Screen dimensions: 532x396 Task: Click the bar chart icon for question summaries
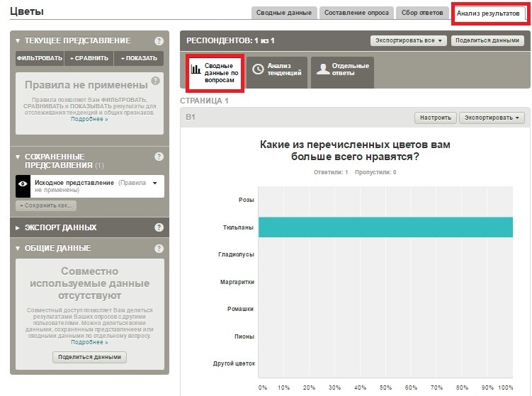(196, 69)
